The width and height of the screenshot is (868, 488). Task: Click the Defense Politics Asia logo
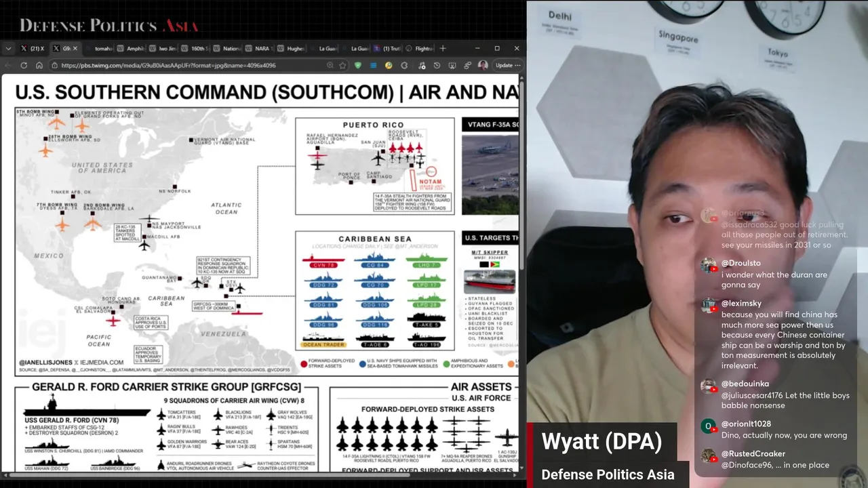(108, 26)
